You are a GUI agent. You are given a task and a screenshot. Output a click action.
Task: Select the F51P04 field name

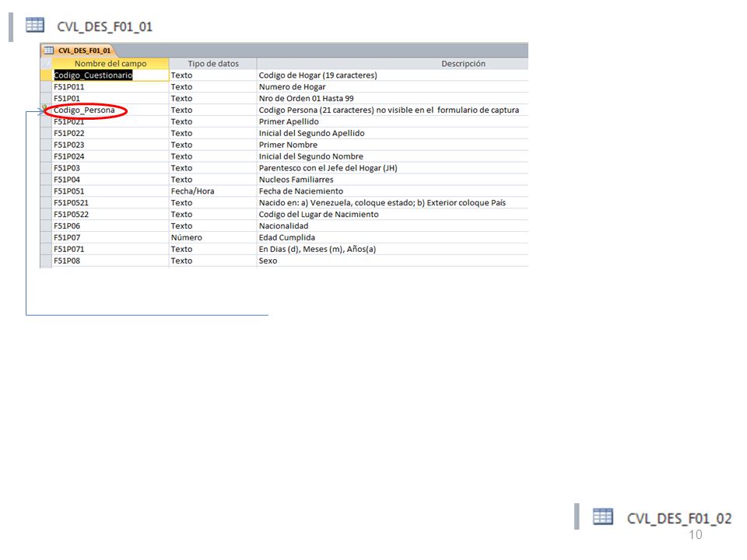(67, 180)
